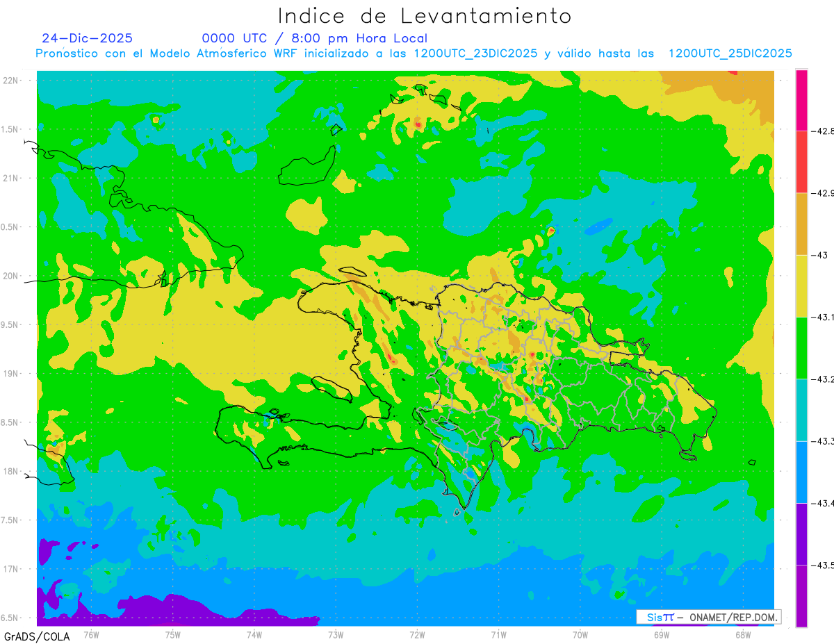Click the '76W' longitude label
This screenshot has height=644, width=834.
(x=91, y=634)
